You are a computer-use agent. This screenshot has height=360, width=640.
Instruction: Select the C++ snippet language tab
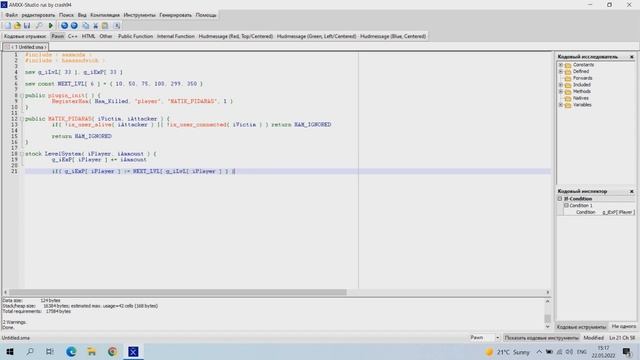[73, 36]
